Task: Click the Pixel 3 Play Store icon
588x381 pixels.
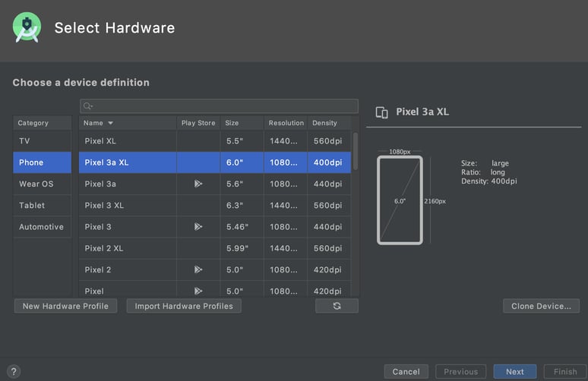Action: tap(198, 227)
